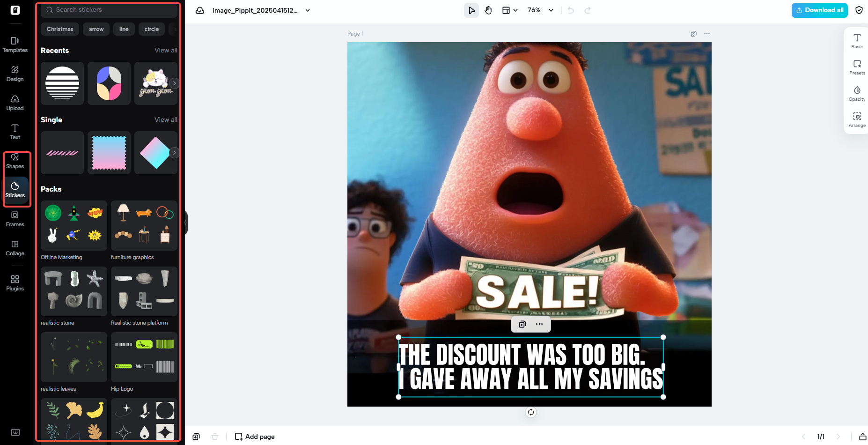
Task: Redo the last action
Action: (x=588, y=10)
